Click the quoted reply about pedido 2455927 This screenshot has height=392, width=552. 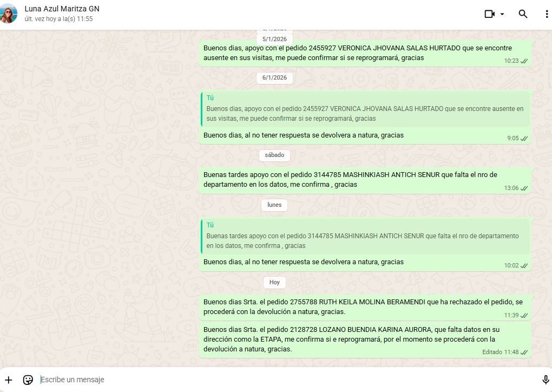365,109
